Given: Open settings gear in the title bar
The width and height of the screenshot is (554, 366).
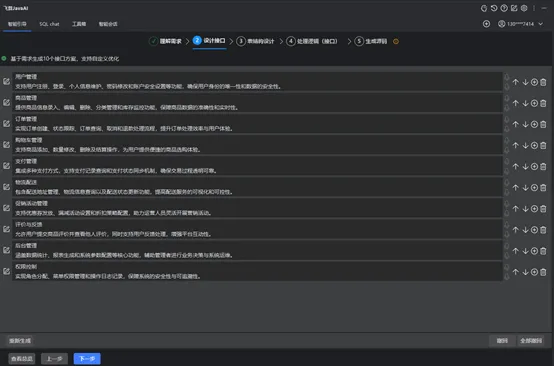Looking at the screenshot, I should point(524,8).
